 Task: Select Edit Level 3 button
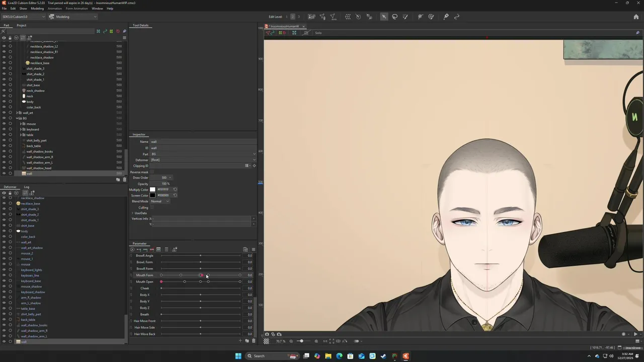(x=299, y=17)
